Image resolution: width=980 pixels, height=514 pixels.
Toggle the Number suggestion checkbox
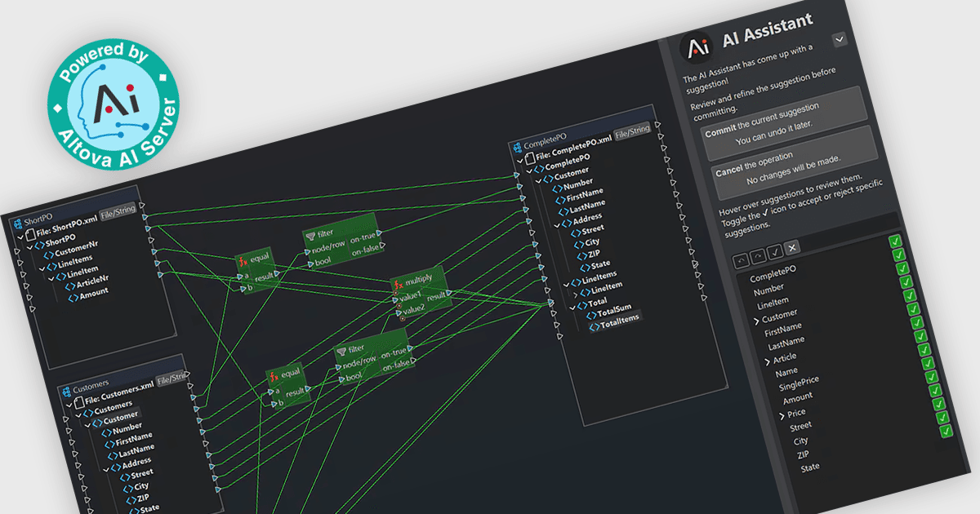click(x=900, y=255)
